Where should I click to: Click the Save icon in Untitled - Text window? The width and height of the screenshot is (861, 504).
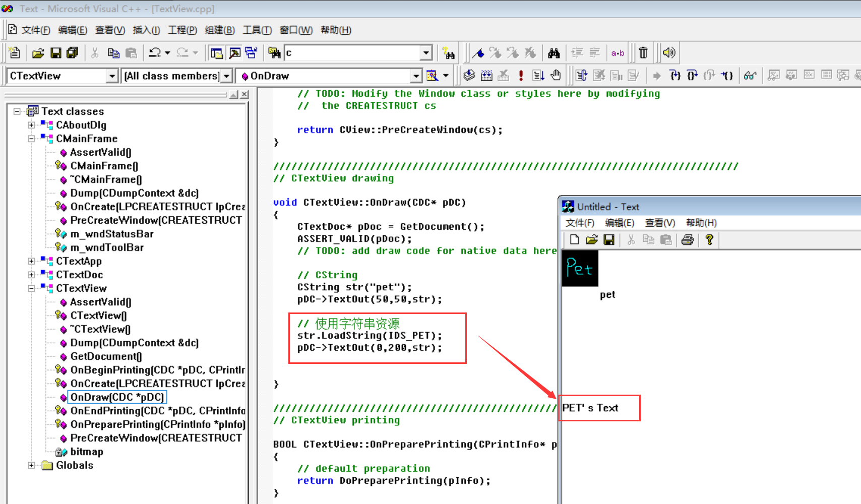(609, 240)
